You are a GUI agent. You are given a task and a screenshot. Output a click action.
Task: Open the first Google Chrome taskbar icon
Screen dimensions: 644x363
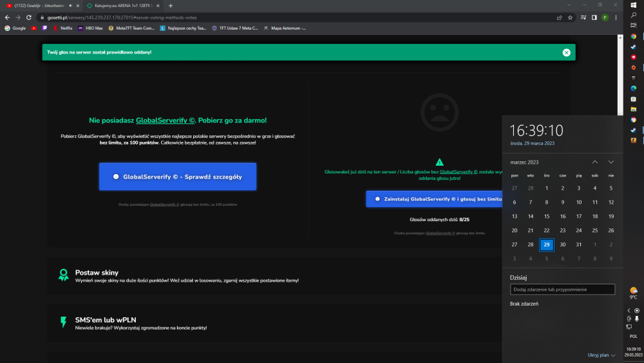(634, 36)
